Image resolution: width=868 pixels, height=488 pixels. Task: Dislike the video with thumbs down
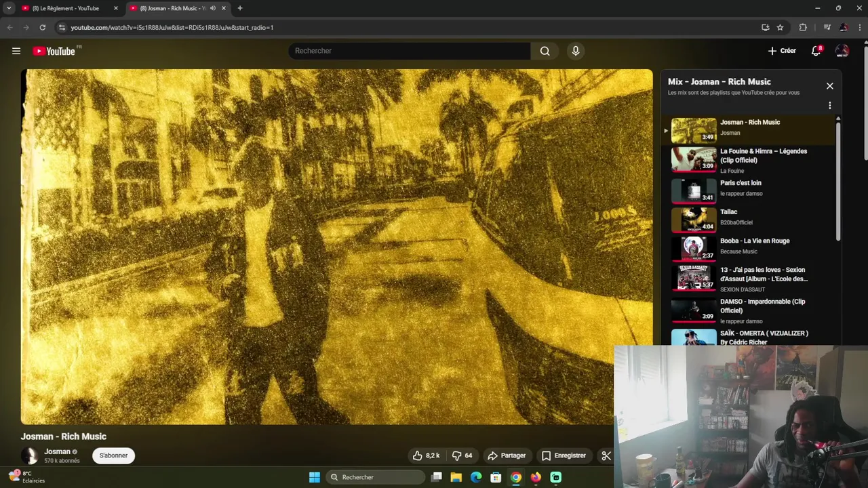tap(462, 455)
